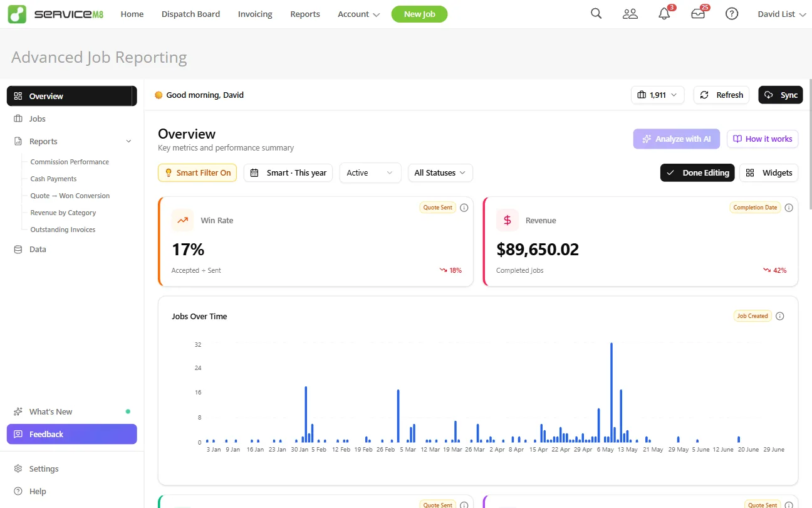Open the All Statuses dropdown
This screenshot has height=508, width=812.
pos(440,173)
